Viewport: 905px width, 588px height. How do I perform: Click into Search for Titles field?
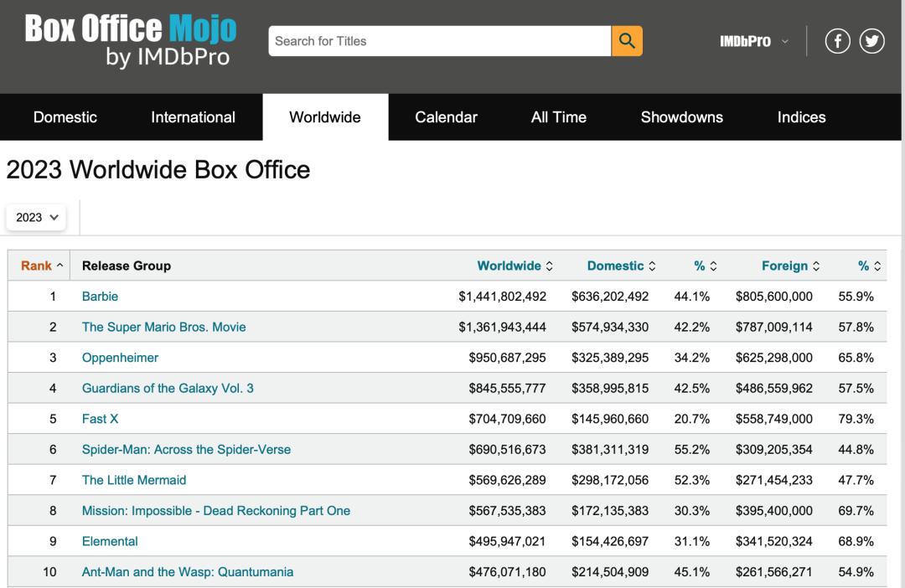click(440, 41)
